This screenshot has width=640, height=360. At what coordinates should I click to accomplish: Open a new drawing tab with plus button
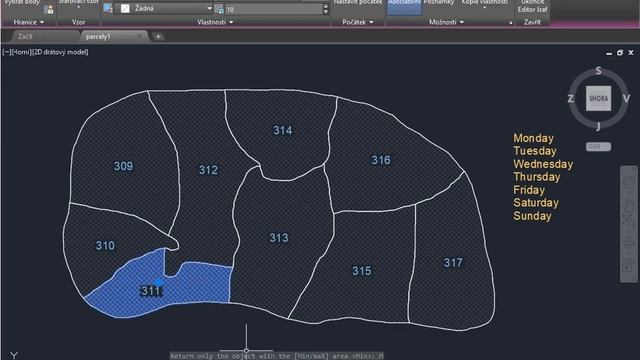pos(158,36)
